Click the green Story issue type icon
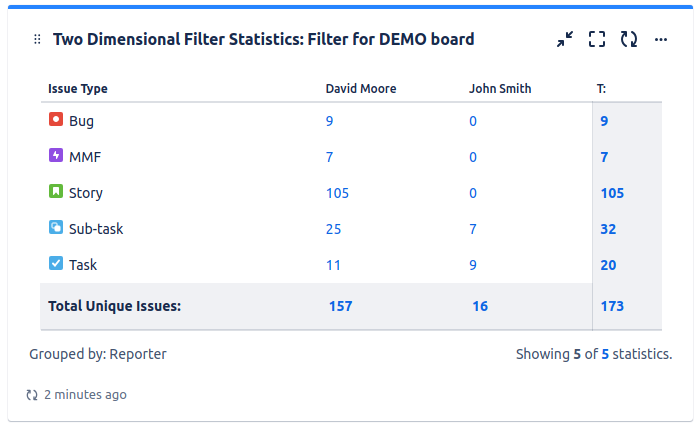 pyautogui.click(x=56, y=192)
